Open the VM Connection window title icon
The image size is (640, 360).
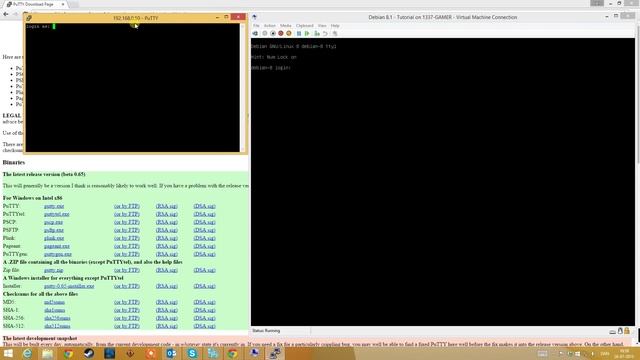click(x=254, y=17)
